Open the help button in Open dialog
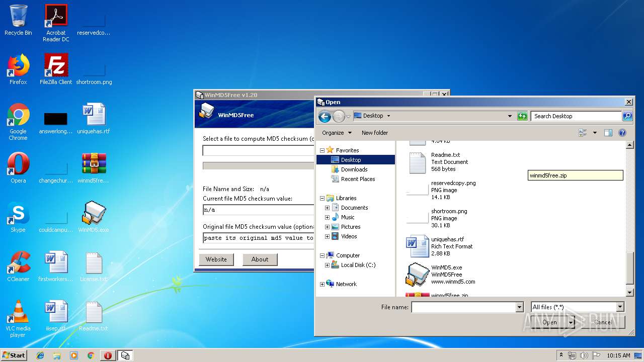 (x=622, y=133)
